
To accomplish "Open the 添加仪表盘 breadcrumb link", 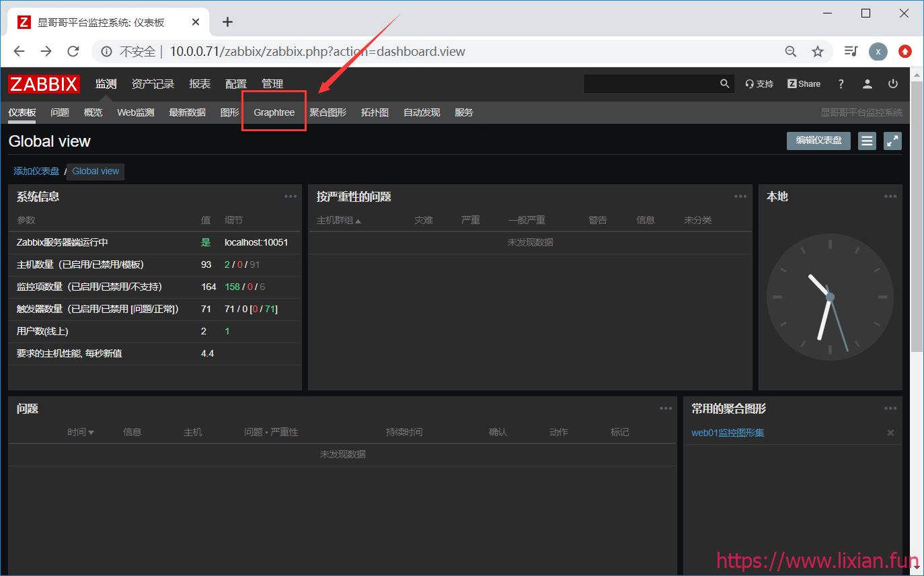I will [36, 171].
